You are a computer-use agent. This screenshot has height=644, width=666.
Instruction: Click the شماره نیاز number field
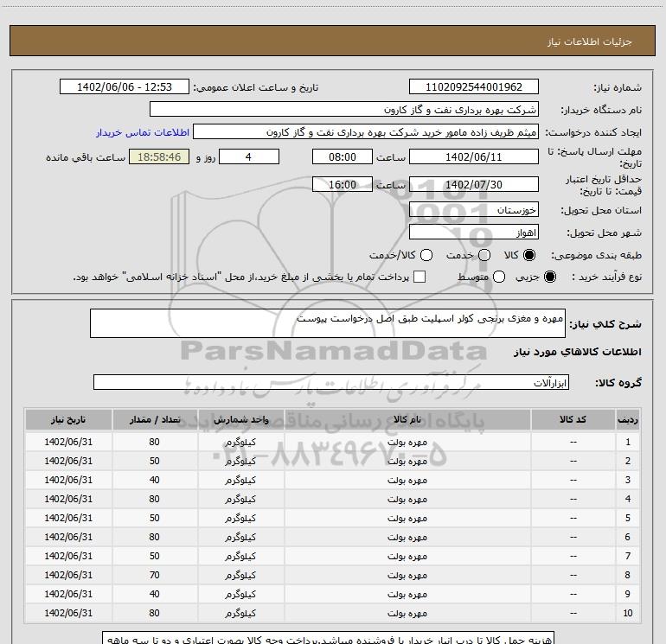[474, 86]
